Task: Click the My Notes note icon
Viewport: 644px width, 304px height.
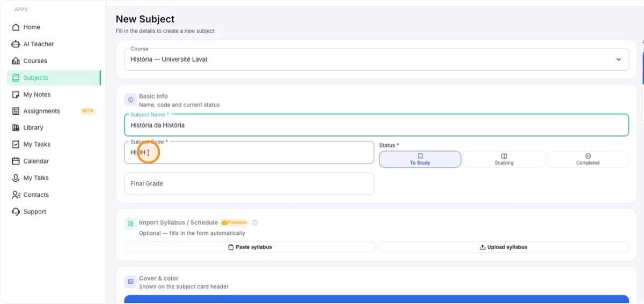Action: 16,94
